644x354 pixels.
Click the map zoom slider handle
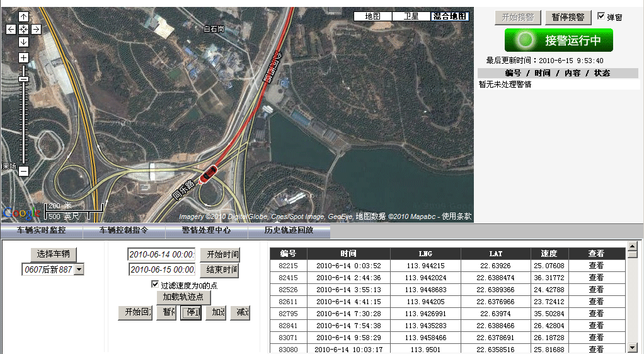[23, 78]
